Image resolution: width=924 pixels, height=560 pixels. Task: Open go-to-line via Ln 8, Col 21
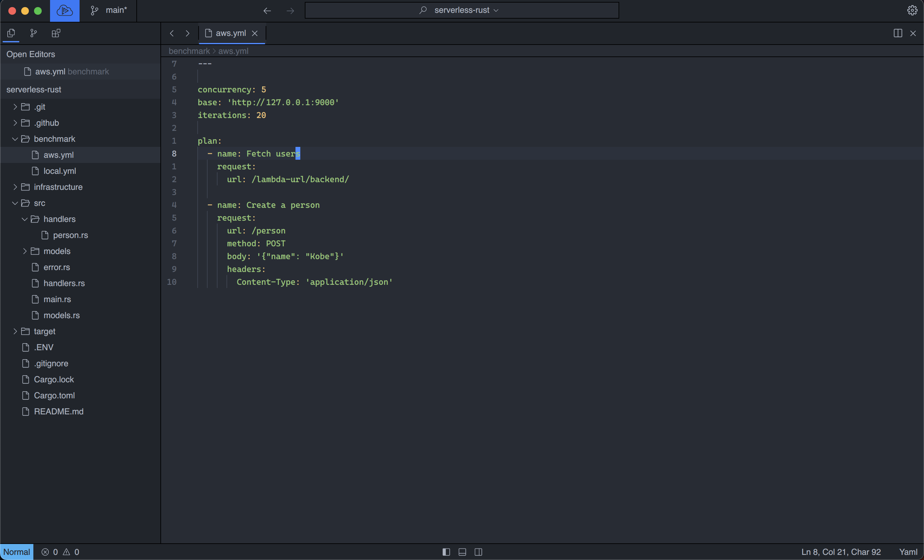pyautogui.click(x=841, y=552)
